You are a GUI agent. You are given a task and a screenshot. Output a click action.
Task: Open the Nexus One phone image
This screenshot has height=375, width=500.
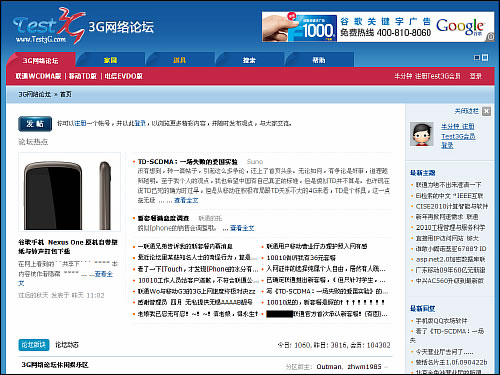click(x=69, y=192)
